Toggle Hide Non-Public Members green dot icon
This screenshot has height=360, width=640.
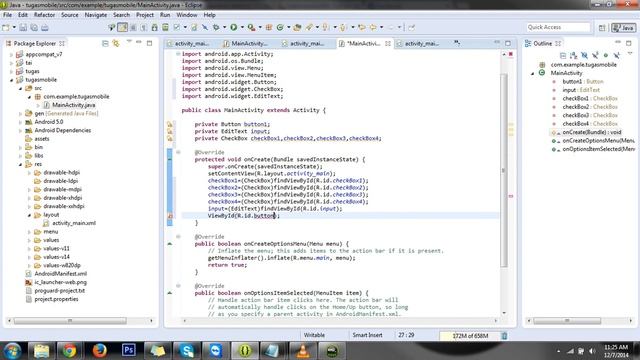coord(606,55)
